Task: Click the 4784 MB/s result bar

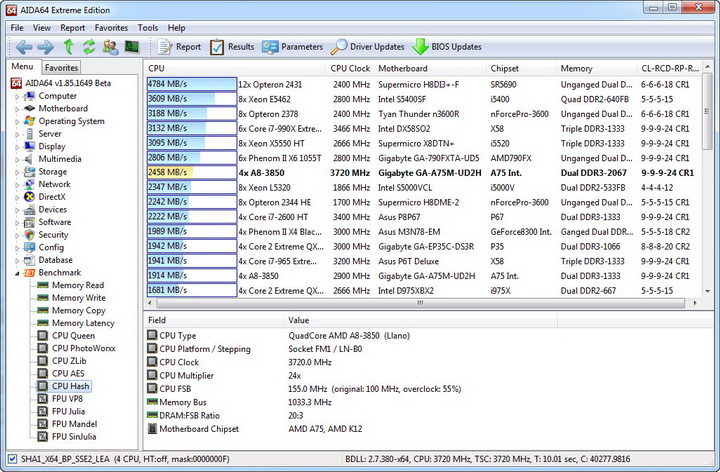Action: [191, 84]
